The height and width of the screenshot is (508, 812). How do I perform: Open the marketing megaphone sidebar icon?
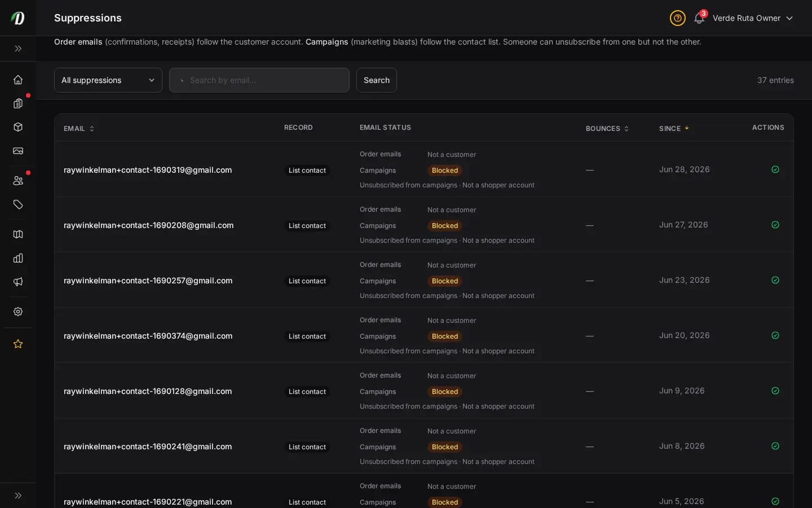pyautogui.click(x=18, y=282)
